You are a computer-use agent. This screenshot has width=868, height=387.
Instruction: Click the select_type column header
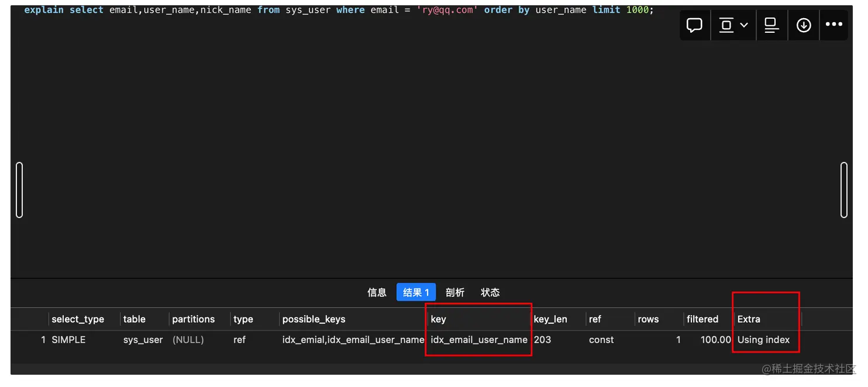tap(78, 319)
